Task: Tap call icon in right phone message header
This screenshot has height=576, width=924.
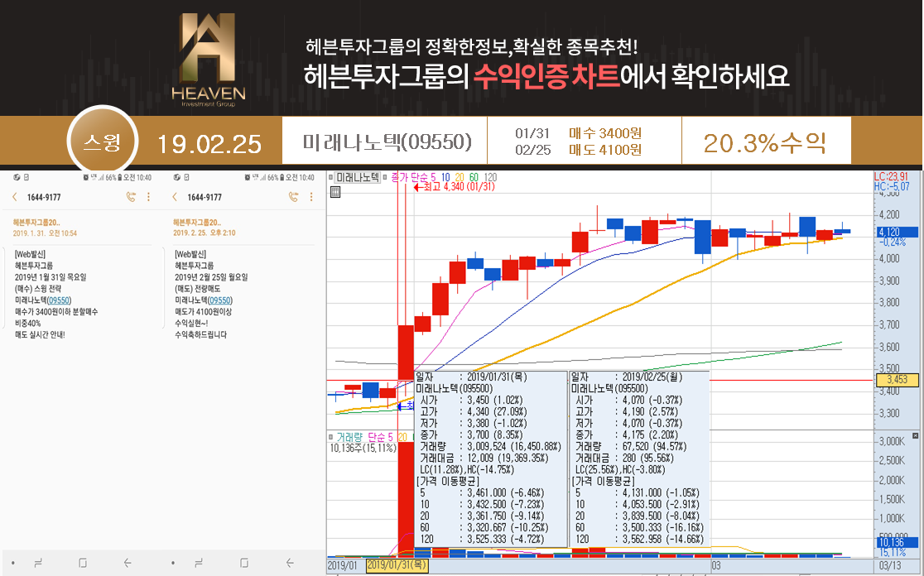Action: click(x=293, y=197)
